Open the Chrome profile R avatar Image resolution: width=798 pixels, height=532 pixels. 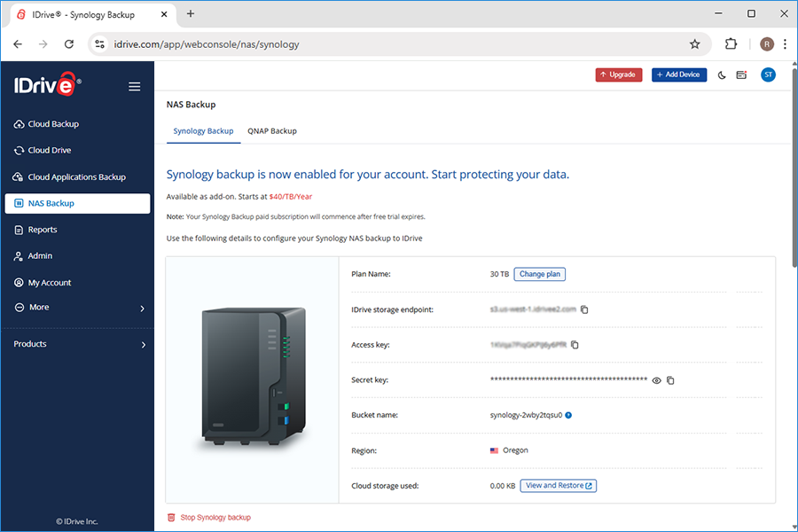(767, 44)
